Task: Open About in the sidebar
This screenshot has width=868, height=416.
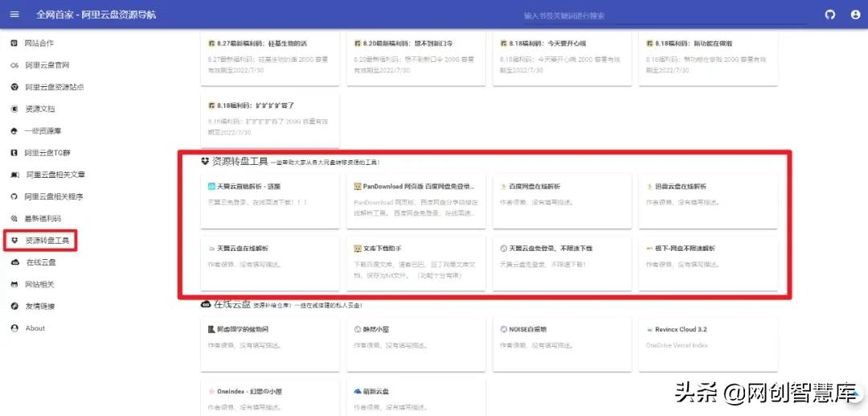Action: [35, 328]
